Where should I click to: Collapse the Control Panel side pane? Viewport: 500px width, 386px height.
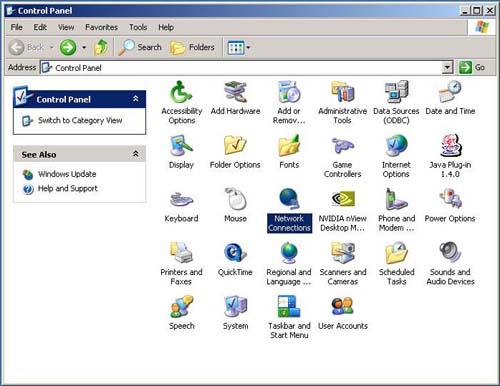coord(136,99)
